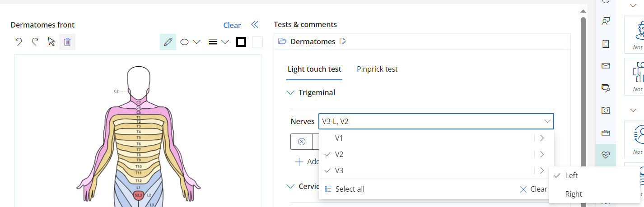Click the redo arrow icon
Viewport: 644px width, 207px height.
pos(35,42)
